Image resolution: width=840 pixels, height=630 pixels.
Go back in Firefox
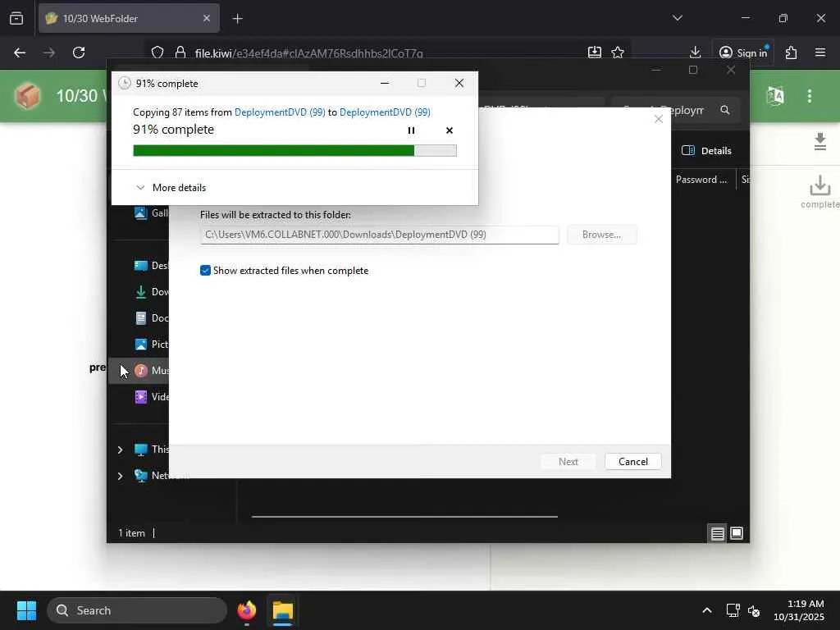[x=20, y=52]
